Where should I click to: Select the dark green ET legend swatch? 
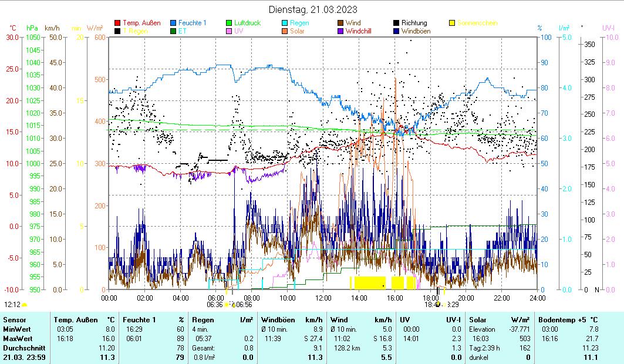tap(173, 31)
